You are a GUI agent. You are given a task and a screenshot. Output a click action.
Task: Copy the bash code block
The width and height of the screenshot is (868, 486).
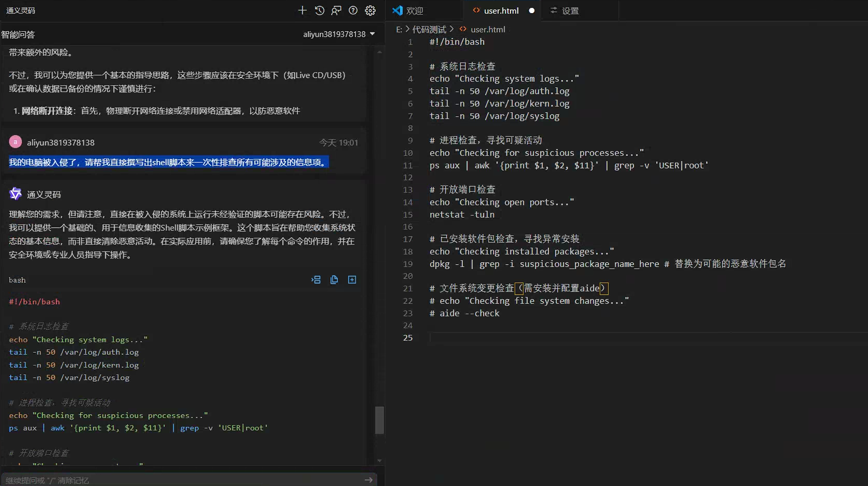pos(334,280)
